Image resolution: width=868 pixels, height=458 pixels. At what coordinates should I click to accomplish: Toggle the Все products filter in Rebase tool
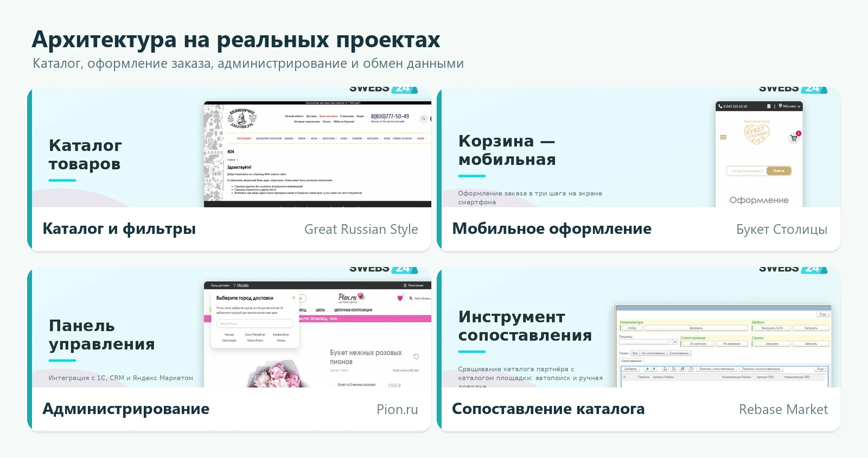pos(635,353)
